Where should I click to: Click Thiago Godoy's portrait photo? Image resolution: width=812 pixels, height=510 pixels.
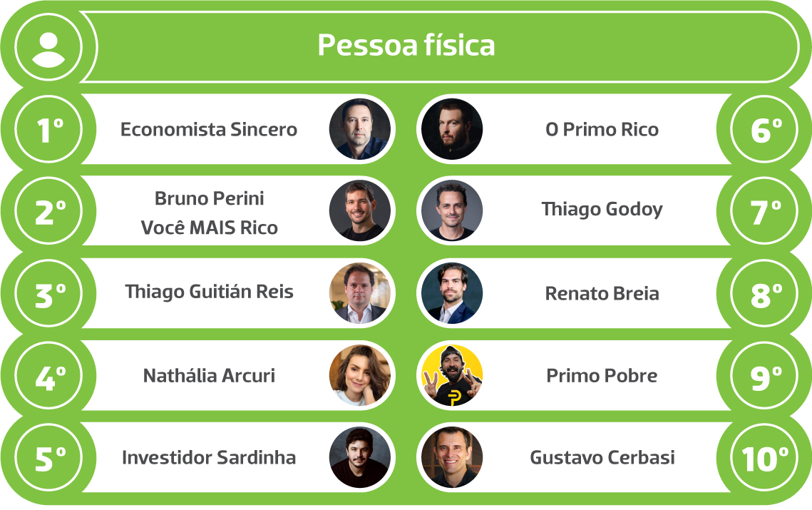click(x=452, y=211)
